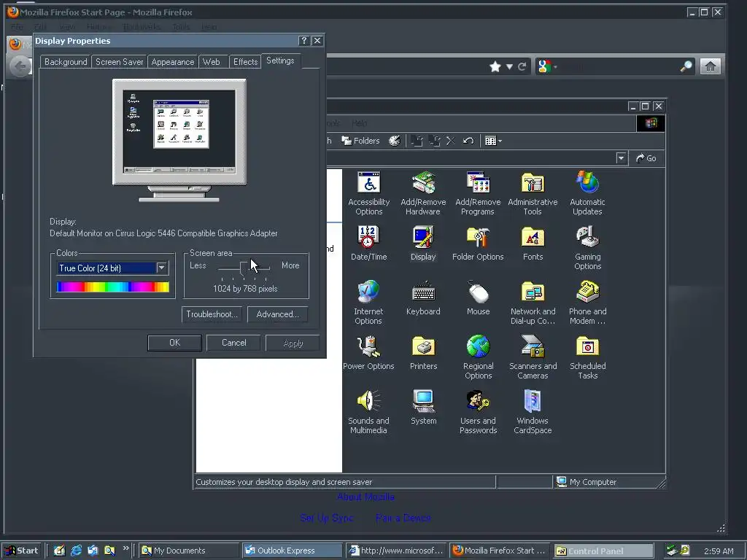747x560 pixels.
Task: Open Folder Options icon
Action: click(x=478, y=244)
